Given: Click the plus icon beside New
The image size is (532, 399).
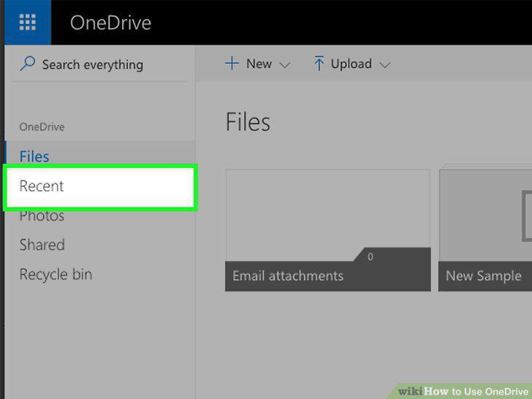Looking at the screenshot, I should click(x=232, y=64).
